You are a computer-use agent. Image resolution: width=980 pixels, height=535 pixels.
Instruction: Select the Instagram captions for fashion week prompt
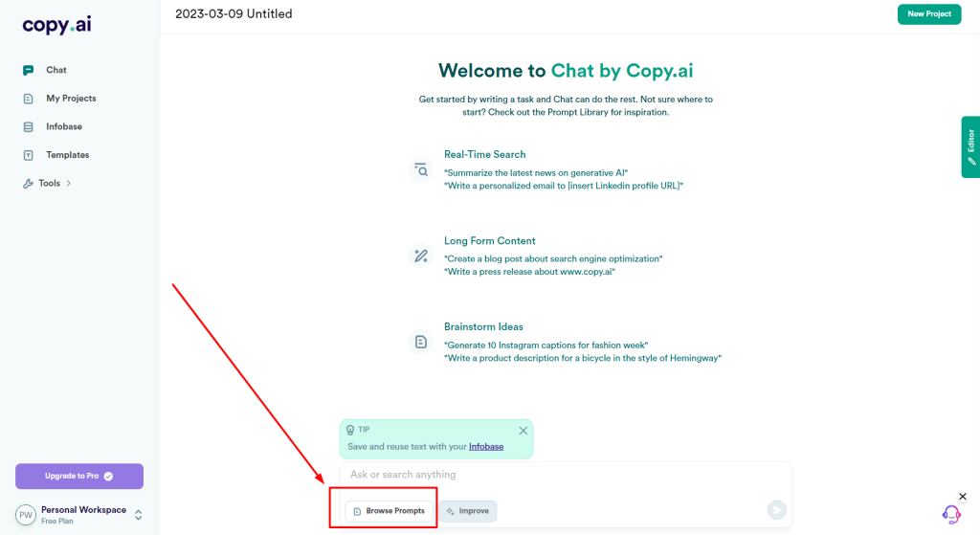[546, 345]
